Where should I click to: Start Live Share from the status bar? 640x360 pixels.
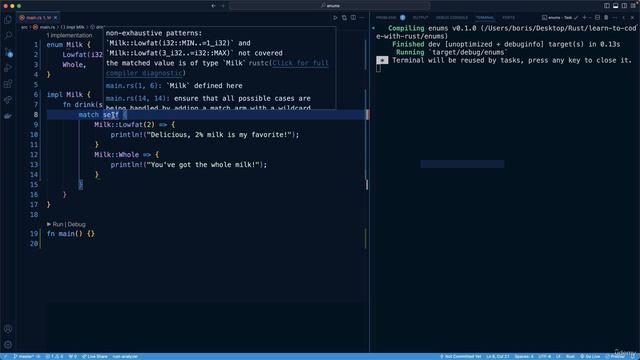(95, 356)
